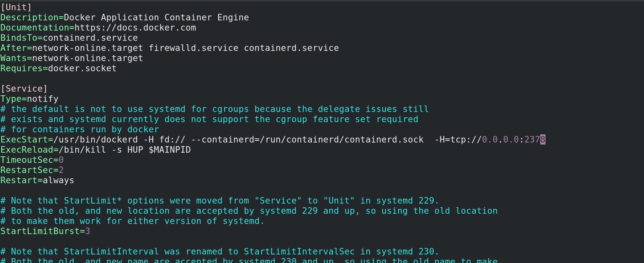Click the Type=notify line

click(x=29, y=99)
